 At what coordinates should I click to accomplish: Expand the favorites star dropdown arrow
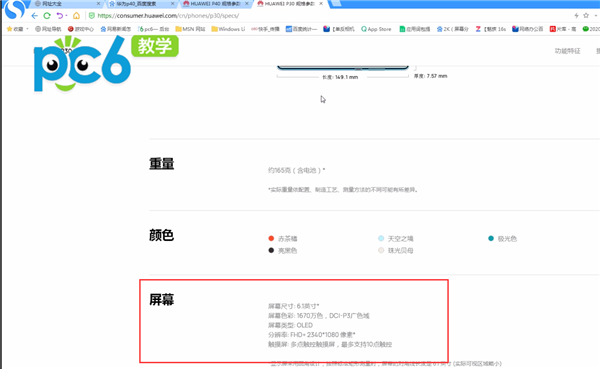[28, 29]
